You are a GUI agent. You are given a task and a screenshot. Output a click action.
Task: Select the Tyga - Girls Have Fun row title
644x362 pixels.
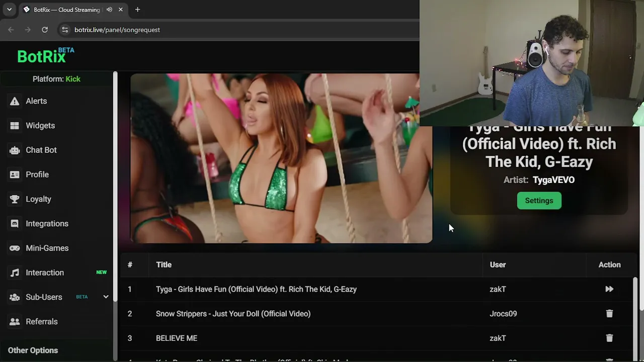(x=256, y=289)
